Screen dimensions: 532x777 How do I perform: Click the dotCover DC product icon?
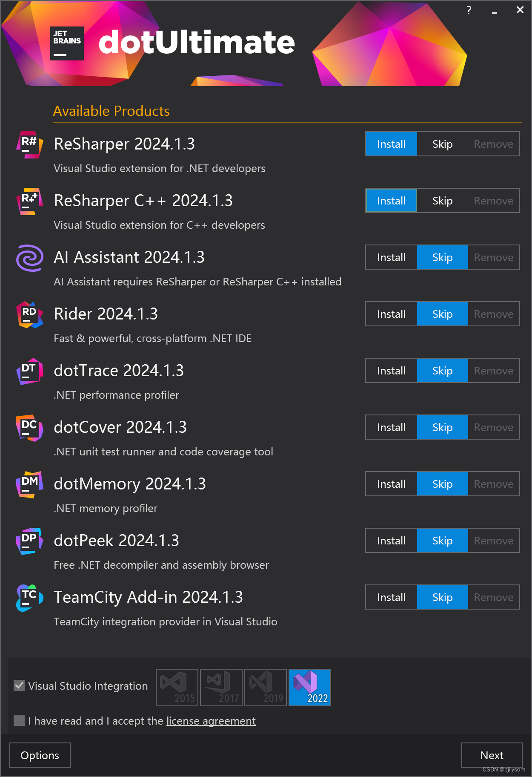[30, 428]
